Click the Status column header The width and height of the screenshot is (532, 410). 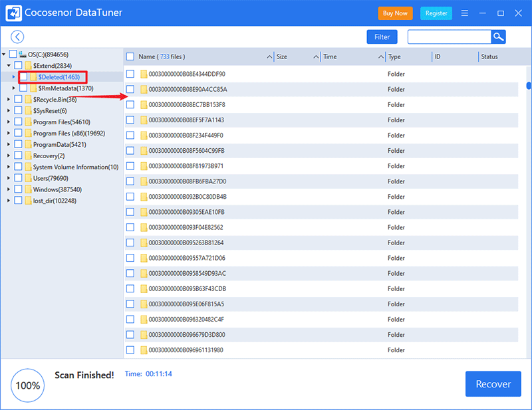489,56
